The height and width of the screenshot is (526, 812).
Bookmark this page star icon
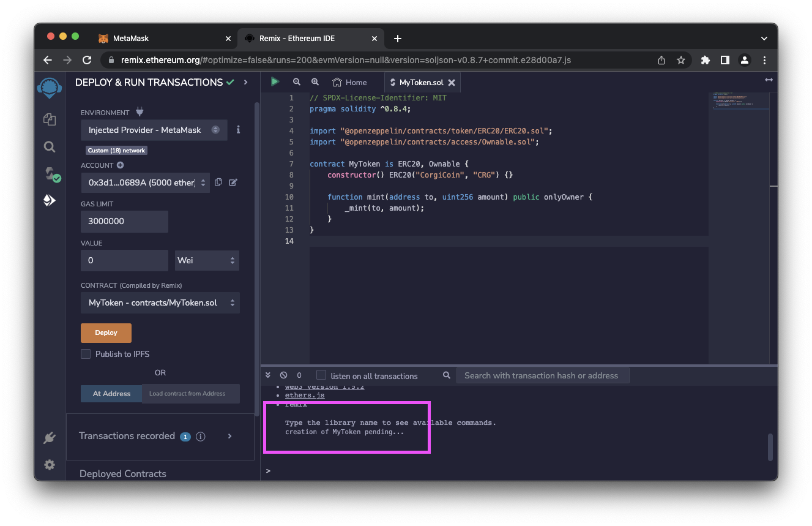pos(680,60)
